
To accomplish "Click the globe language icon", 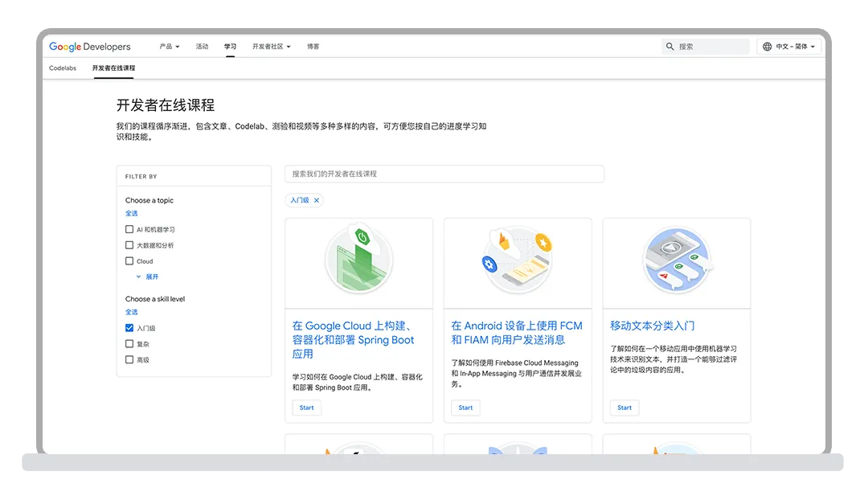I will point(768,47).
